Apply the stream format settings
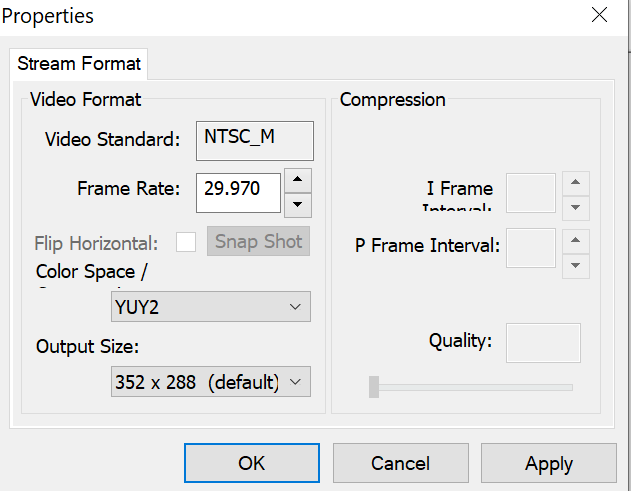The image size is (631, 491). (x=548, y=463)
